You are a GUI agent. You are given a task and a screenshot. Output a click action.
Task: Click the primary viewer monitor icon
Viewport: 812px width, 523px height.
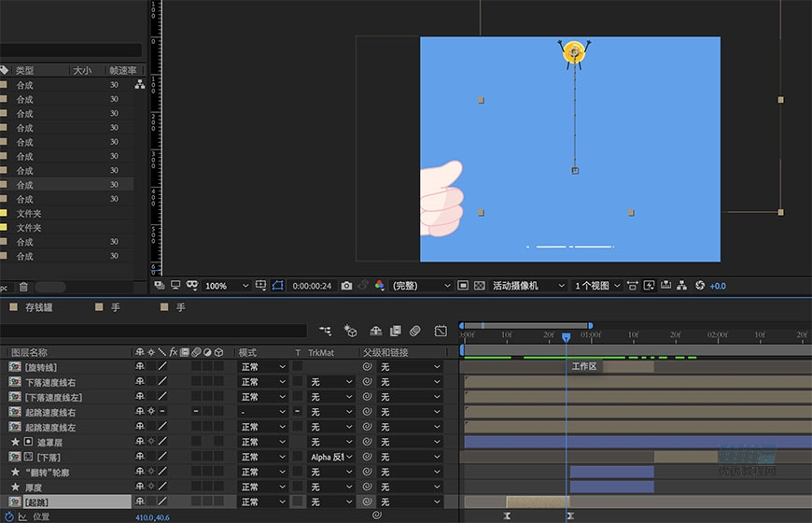175,286
